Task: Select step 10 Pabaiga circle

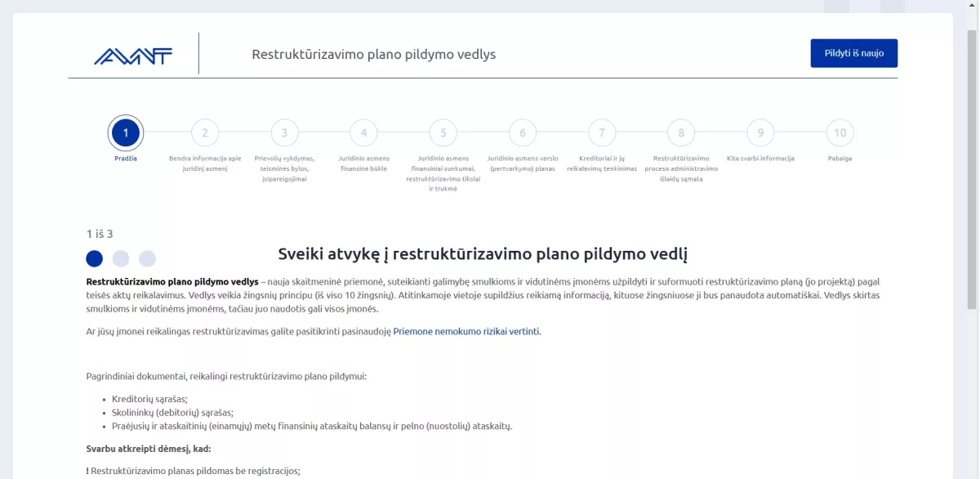Action: click(839, 132)
